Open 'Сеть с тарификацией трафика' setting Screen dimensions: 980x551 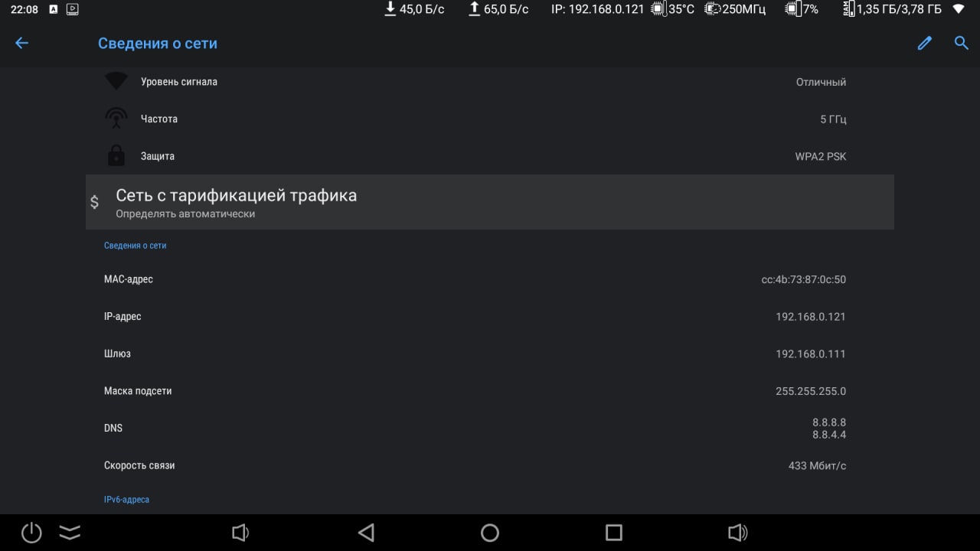pos(490,202)
